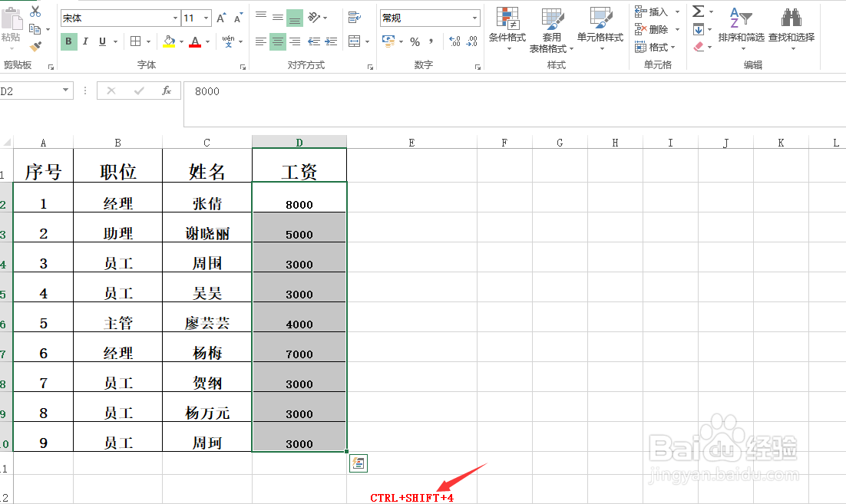The image size is (846, 504).
Task: Toggle Italic formatting
Action: pyautogui.click(x=85, y=41)
